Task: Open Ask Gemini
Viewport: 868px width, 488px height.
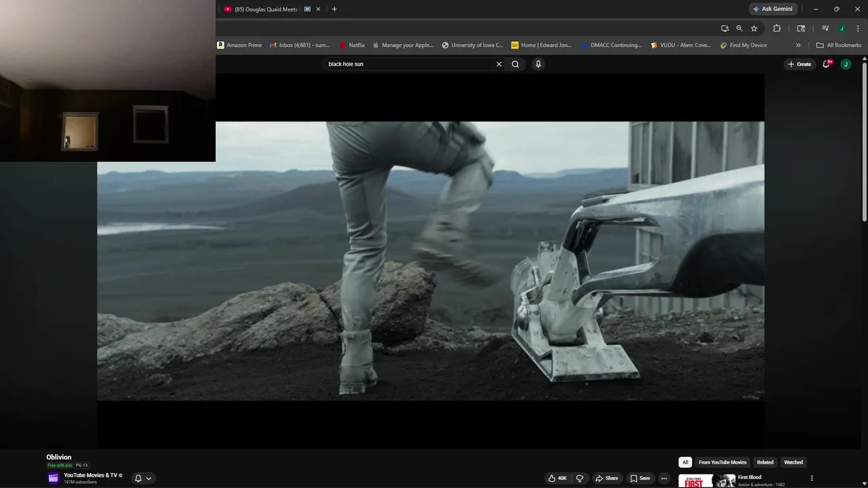Action: (x=772, y=9)
